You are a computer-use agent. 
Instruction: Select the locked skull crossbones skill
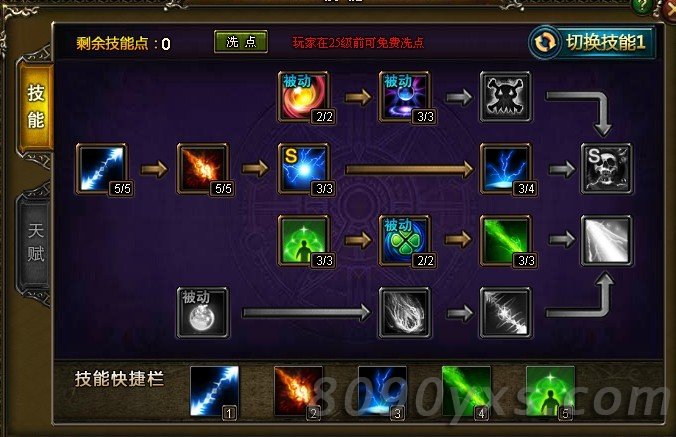click(506, 97)
